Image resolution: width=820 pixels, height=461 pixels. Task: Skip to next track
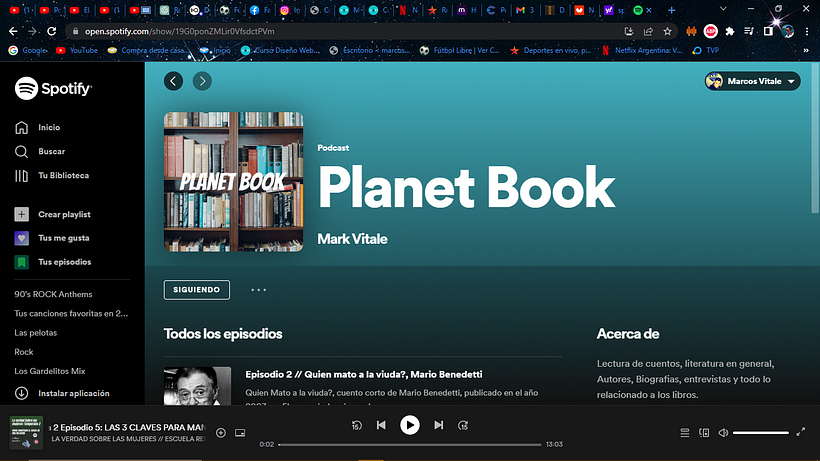[x=438, y=425]
